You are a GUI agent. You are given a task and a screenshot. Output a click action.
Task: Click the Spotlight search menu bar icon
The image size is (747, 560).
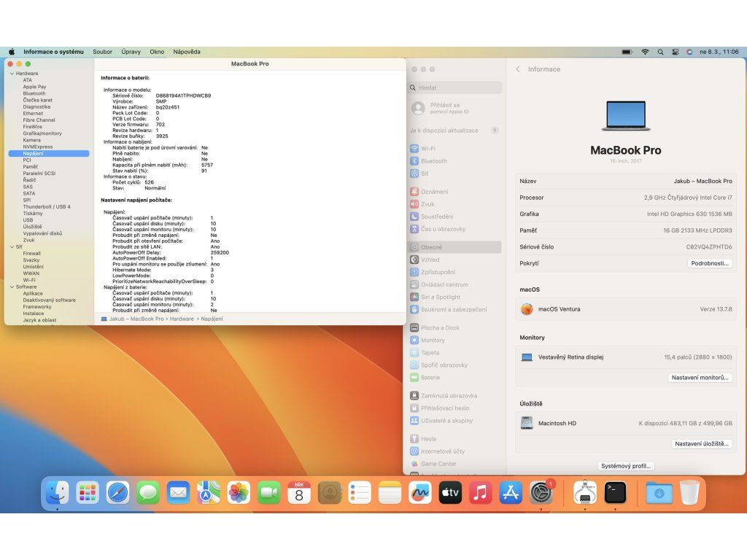pos(660,52)
